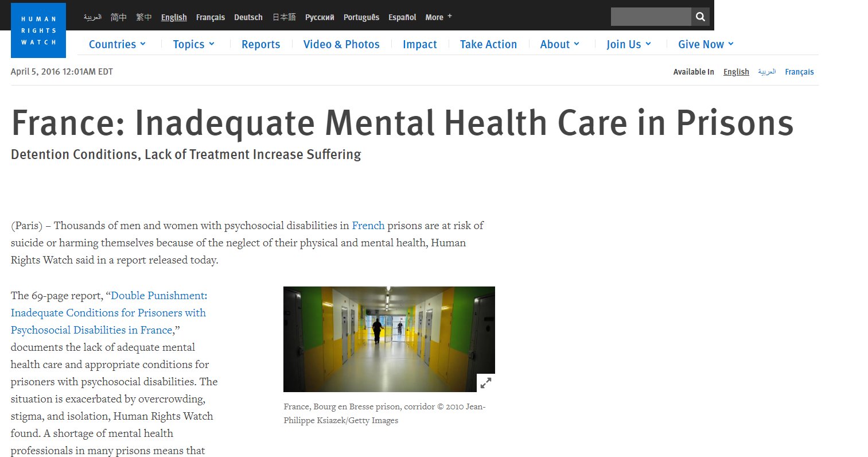Click the prison corridor photo

389,339
